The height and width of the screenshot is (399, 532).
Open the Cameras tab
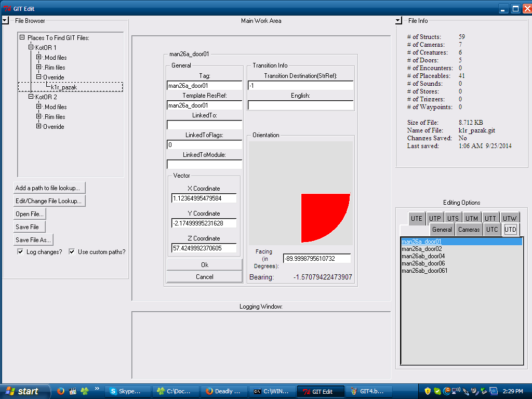pos(469,230)
